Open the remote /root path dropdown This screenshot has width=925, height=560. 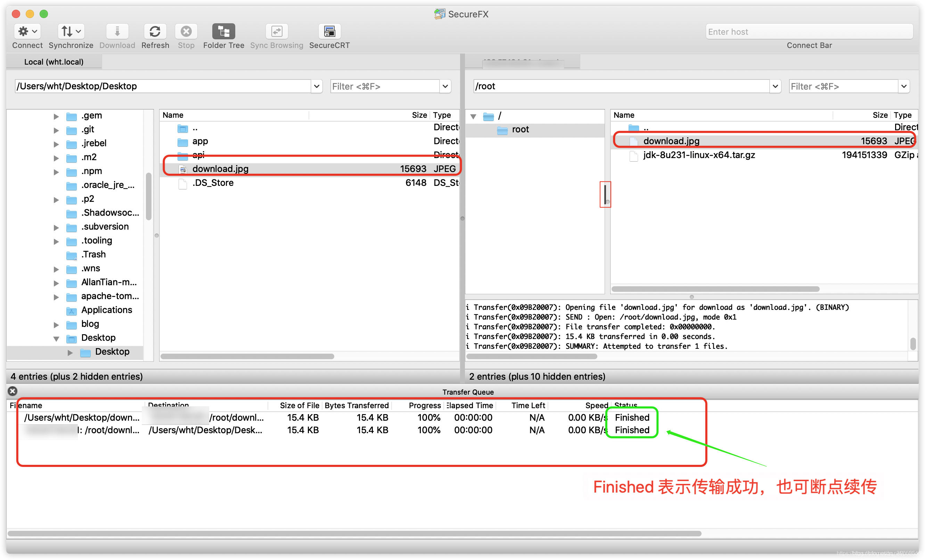[775, 86]
